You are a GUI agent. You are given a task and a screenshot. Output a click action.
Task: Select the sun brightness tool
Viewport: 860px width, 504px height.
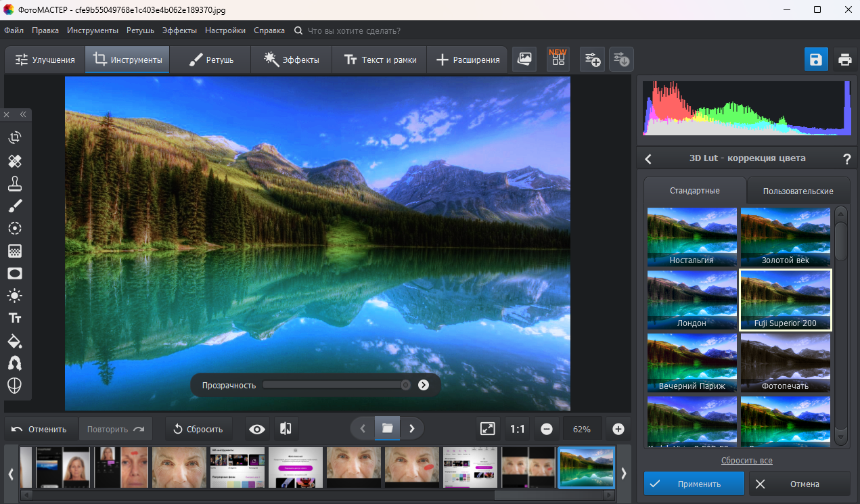click(x=15, y=296)
